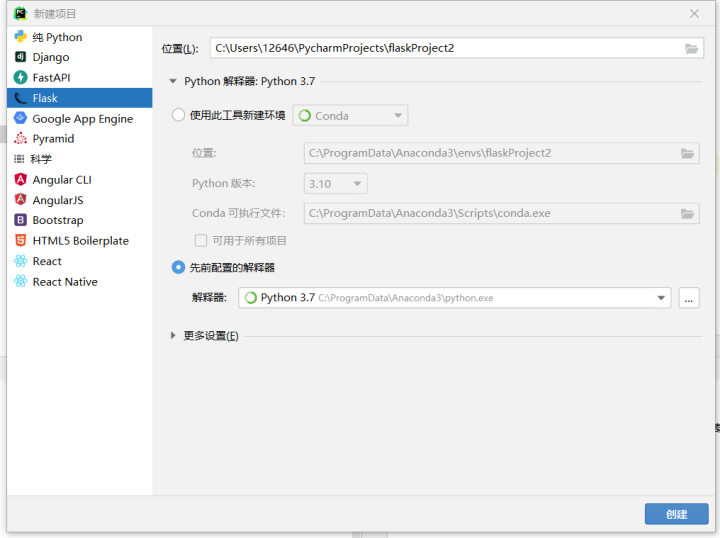Click the React atom icon
The width and height of the screenshot is (720, 538).
(20, 261)
